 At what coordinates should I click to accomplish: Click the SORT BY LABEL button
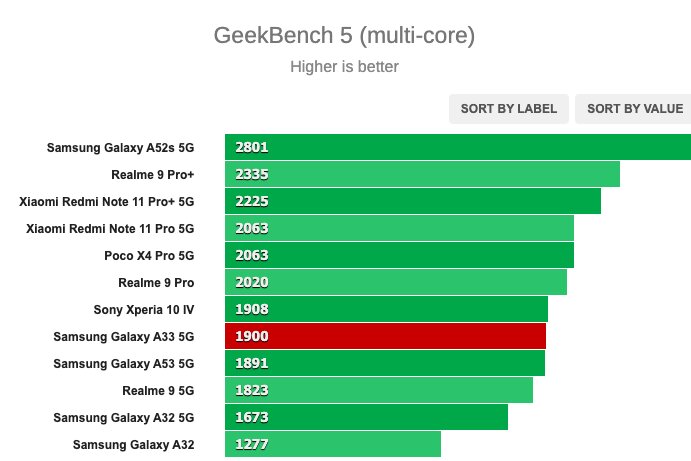coord(509,109)
